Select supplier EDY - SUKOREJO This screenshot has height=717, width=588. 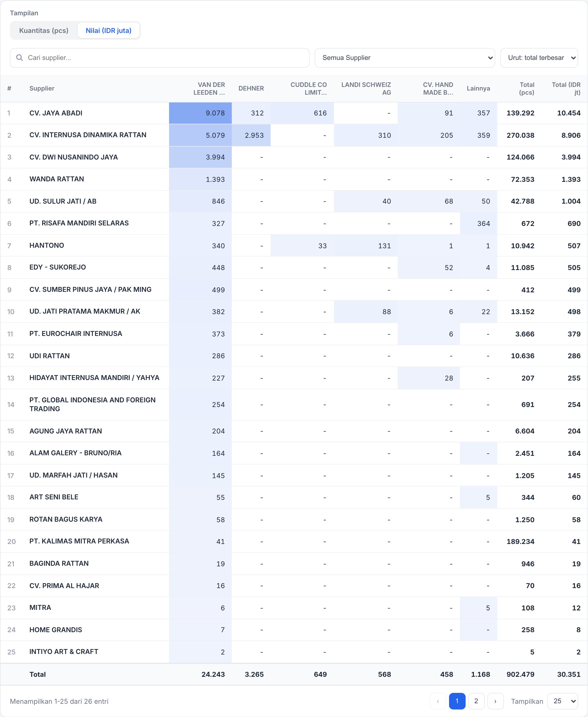click(x=58, y=267)
